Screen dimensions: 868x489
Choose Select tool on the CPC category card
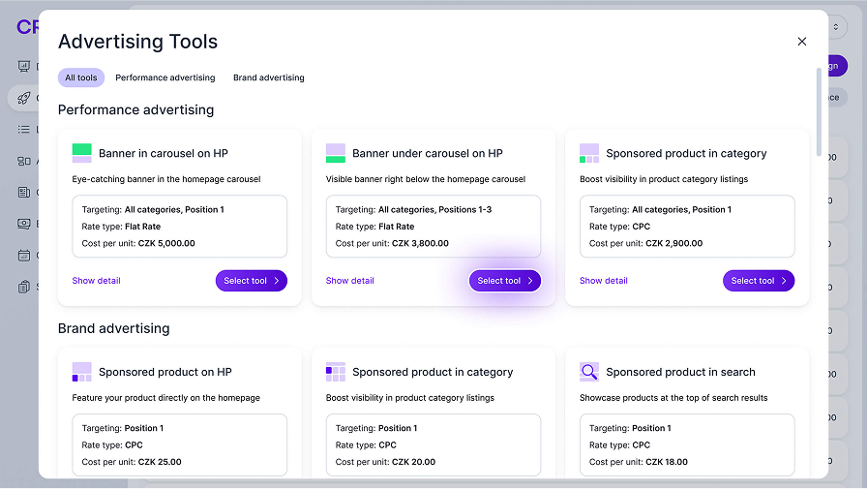[x=758, y=281]
